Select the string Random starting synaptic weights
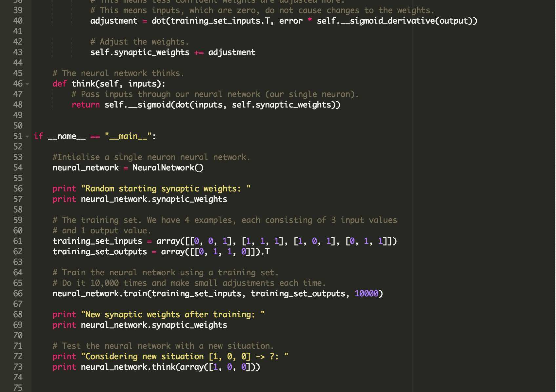This screenshot has width=556, height=392. 166,188
